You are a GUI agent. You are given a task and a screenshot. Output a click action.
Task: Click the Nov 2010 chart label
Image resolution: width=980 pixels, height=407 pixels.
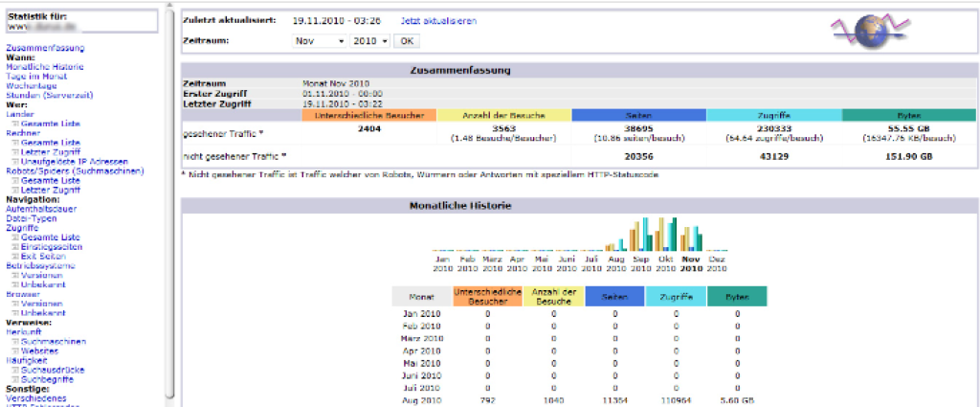pos(691,263)
